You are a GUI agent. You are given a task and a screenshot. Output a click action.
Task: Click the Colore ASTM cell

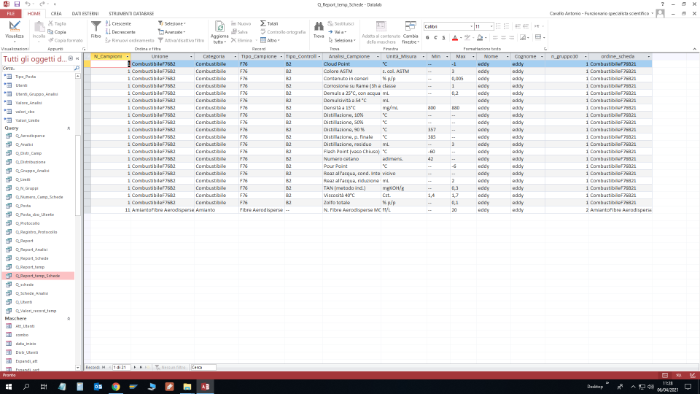(x=351, y=71)
